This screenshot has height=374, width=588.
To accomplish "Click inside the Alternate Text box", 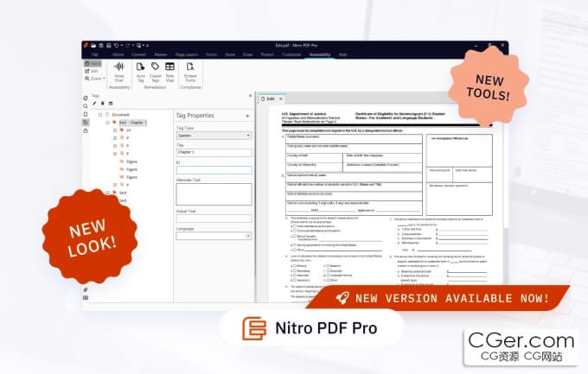I will (214, 194).
